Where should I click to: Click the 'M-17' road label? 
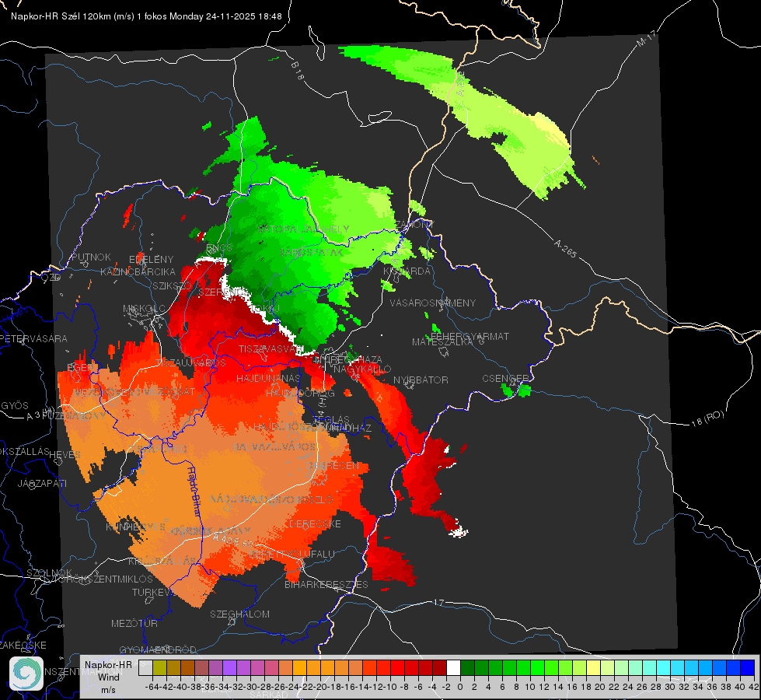tap(646, 38)
